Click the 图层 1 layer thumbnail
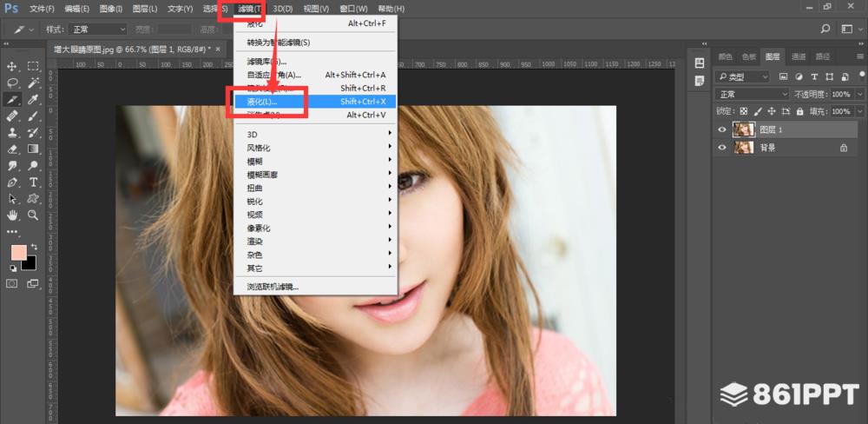Screen dimensions: 868x424 coord(744,129)
